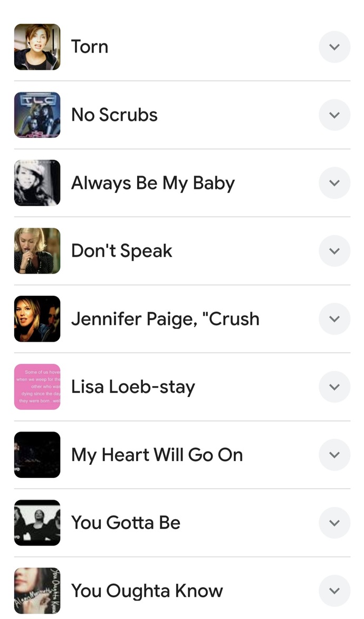The width and height of the screenshot is (364, 619).
Task: Select the "Don't Speak" title text
Action: pyautogui.click(x=121, y=251)
